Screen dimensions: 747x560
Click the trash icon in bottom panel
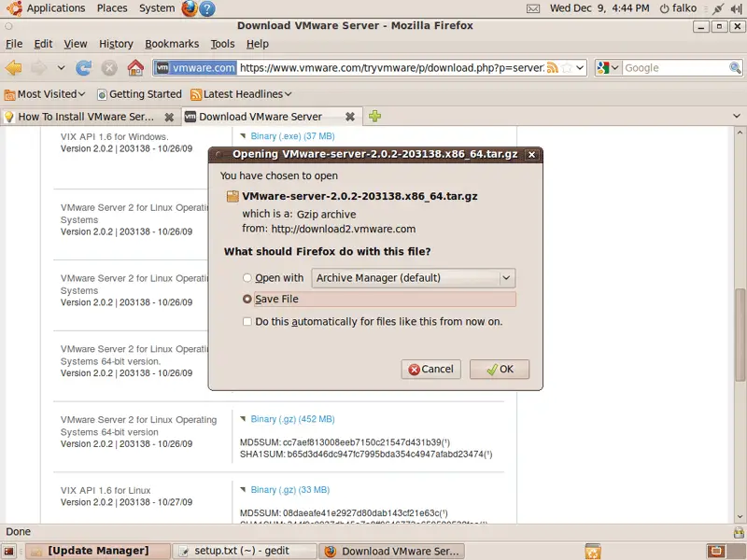click(x=593, y=551)
